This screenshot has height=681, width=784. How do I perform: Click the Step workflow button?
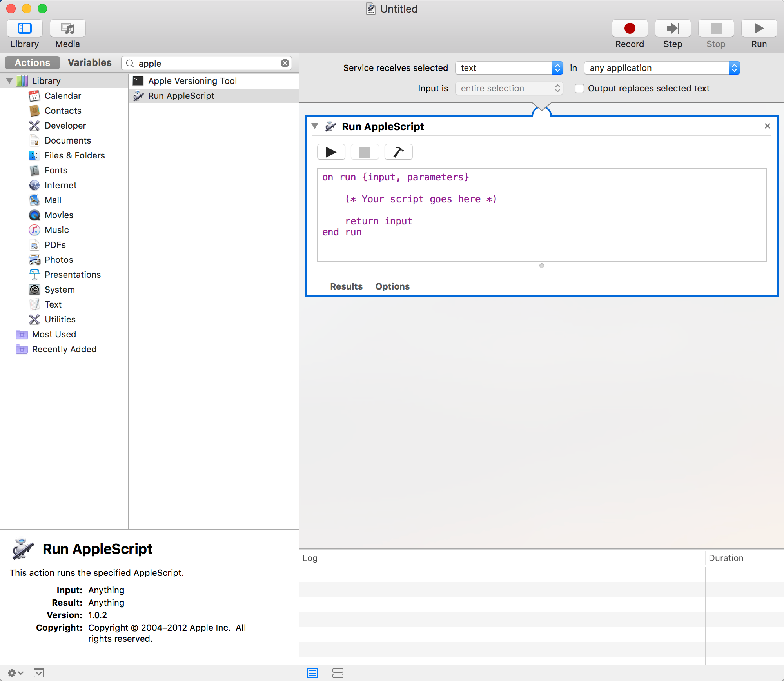pyautogui.click(x=673, y=28)
